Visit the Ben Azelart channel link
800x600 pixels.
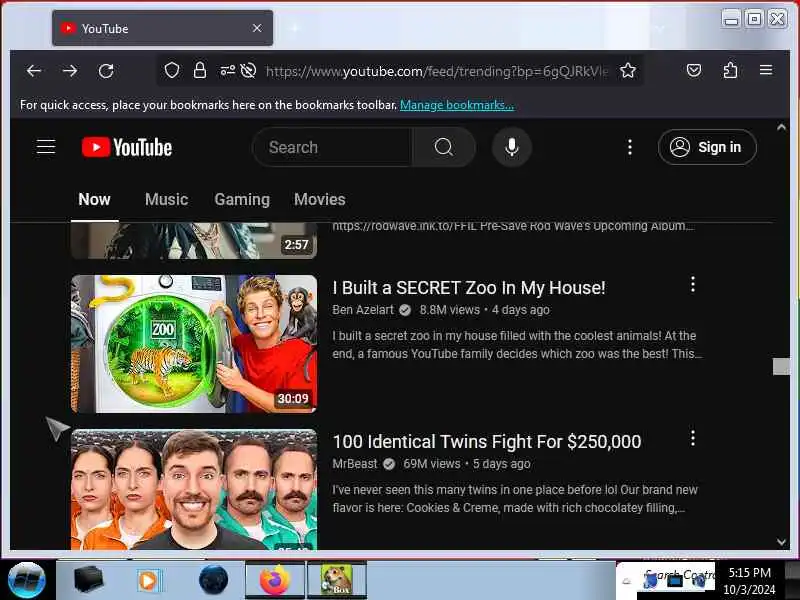pyautogui.click(x=363, y=310)
